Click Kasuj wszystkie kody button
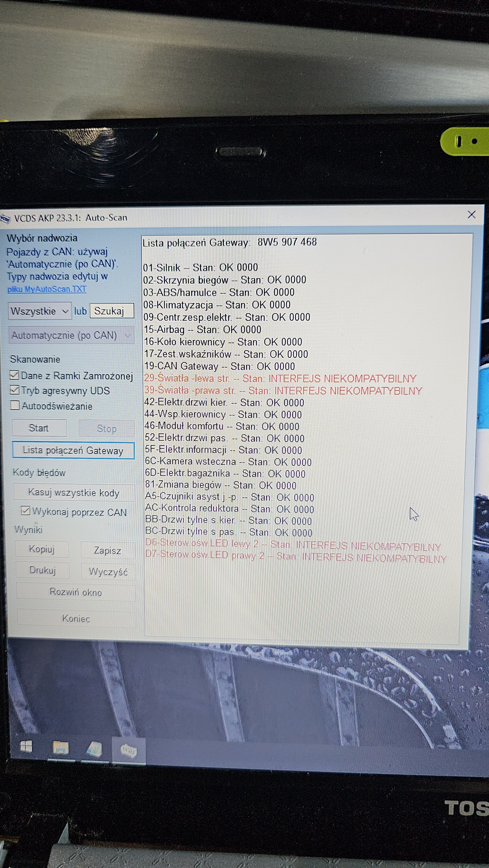The width and height of the screenshot is (489, 868). 74,493
